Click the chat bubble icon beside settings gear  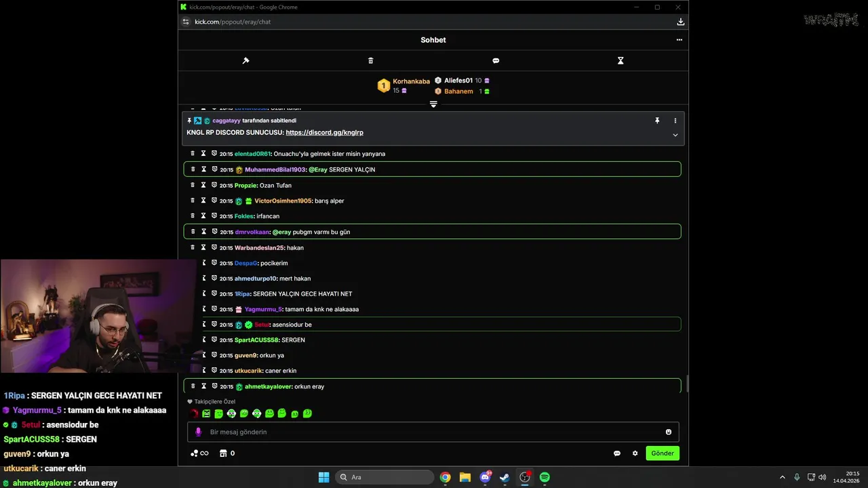coord(617,453)
